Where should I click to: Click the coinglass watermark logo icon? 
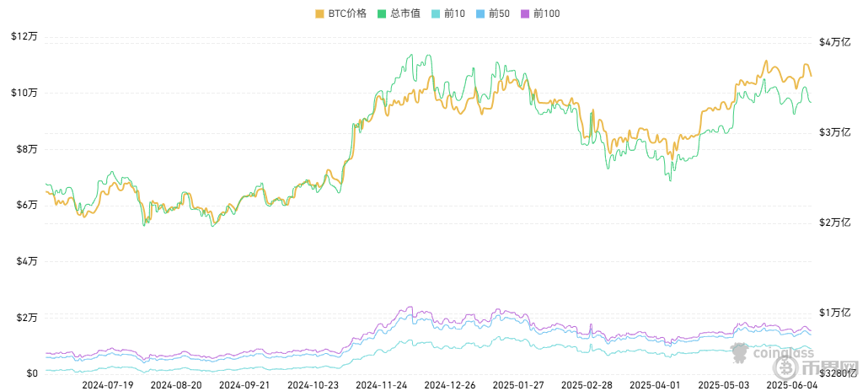click(x=740, y=356)
